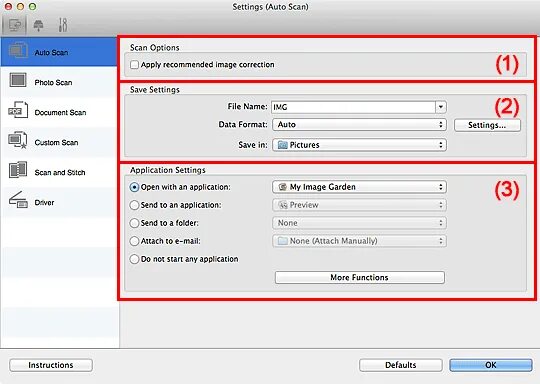Viewport: 540px width, 384px height.
Task: Open the scan-from-operation-panel tab icon
Action: [x=38, y=25]
